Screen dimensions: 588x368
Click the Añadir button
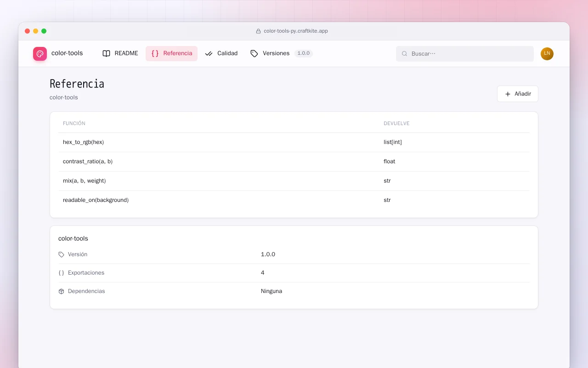(x=518, y=94)
